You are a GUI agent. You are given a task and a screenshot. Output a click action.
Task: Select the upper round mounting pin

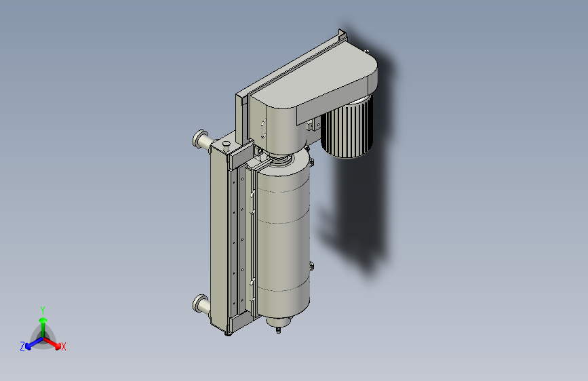[202, 140]
